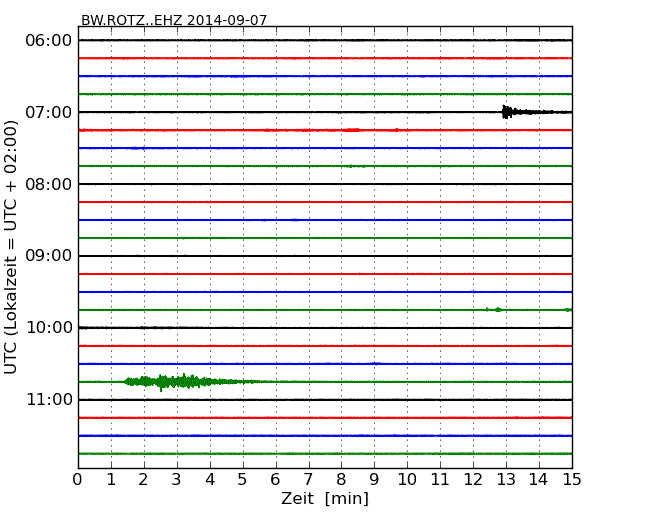Click x-axis tick label 0
This screenshot has height=520, width=650.
click(x=78, y=480)
